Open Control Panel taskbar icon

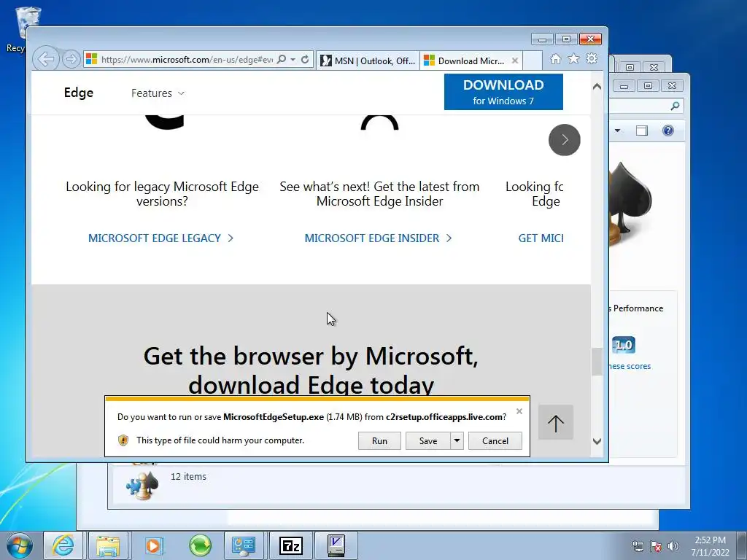(244, 545)
